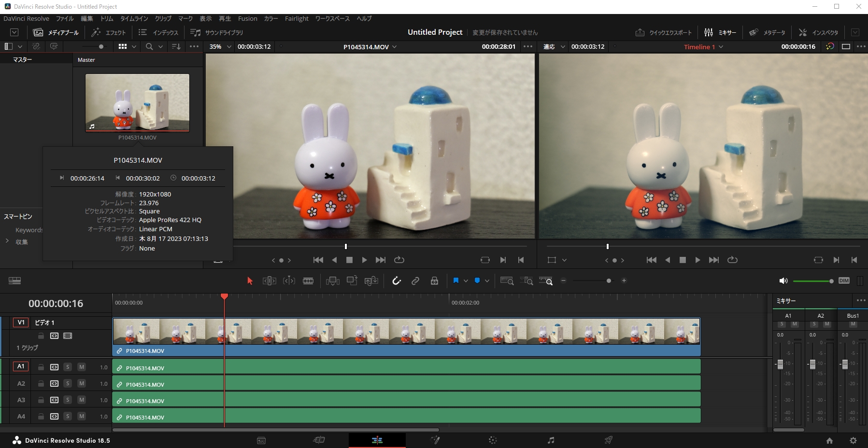Image resolution: width=868 pixels, height=448 pixels.
Task: Mute audio track A1
Action: coord(82,367)
